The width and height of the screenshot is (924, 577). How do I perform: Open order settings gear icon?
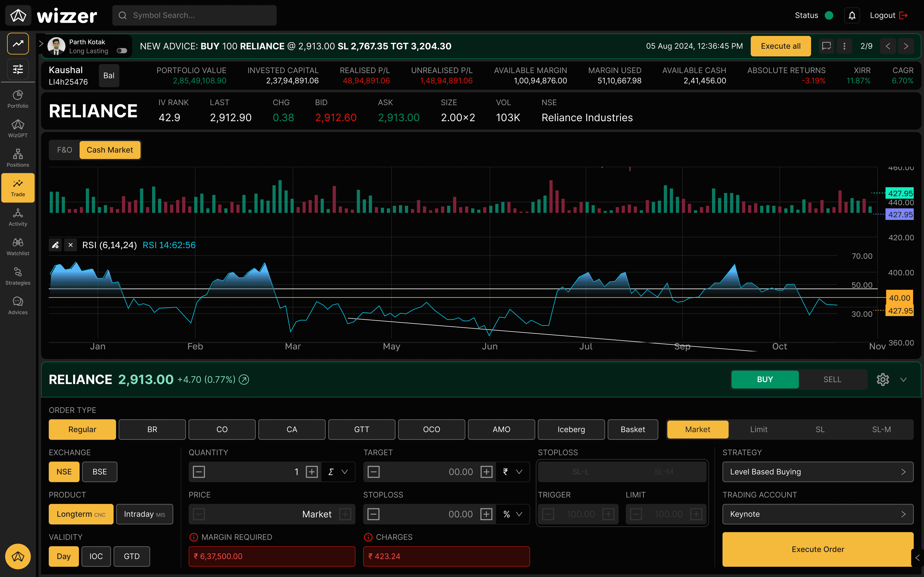coord(883,379)
